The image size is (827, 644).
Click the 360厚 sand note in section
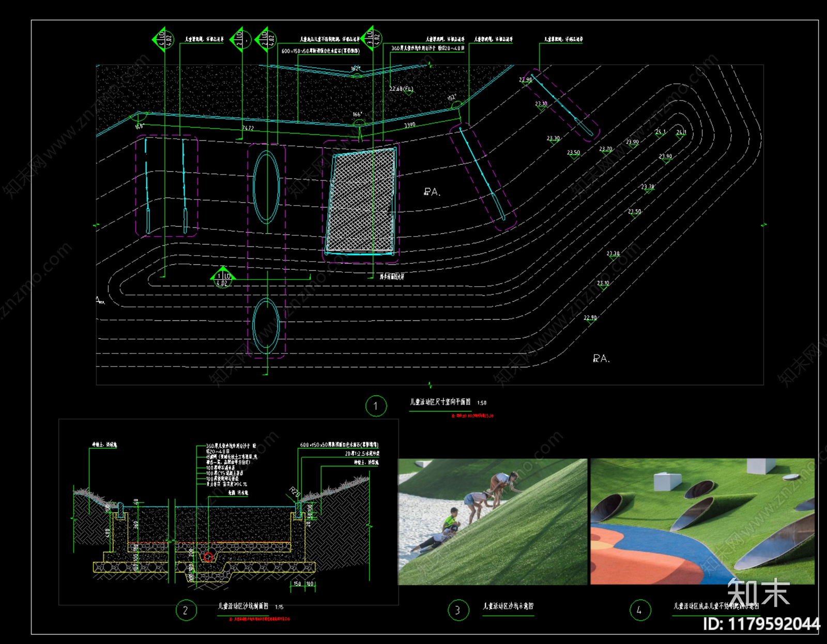[x=231, y=448]
